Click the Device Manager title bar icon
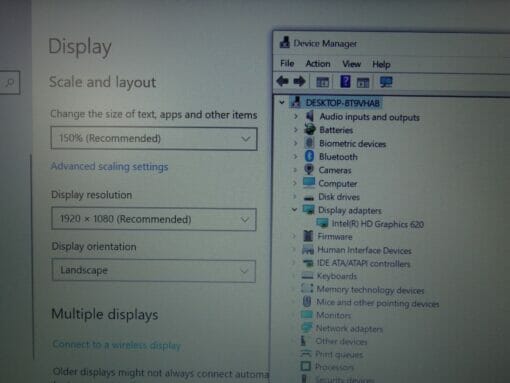Viewport: 510px width, 383px height. [x=284, y=42]
